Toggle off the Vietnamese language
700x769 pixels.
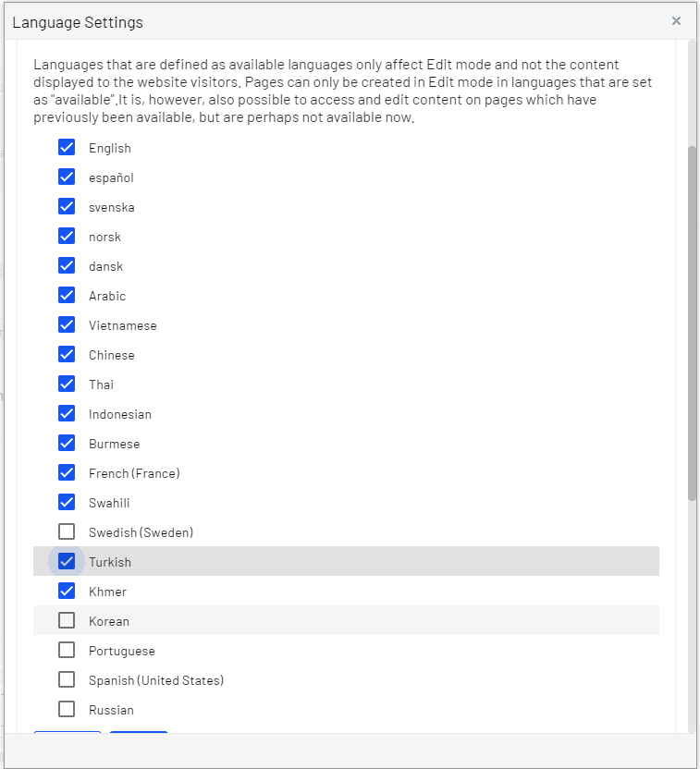click(x=67, y=324)
